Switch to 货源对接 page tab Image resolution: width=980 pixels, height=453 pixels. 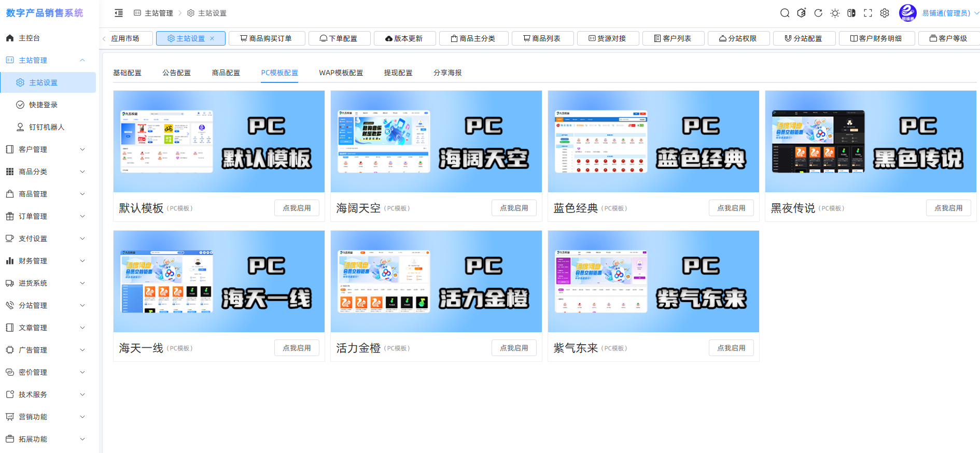click(x=608, y=38)
